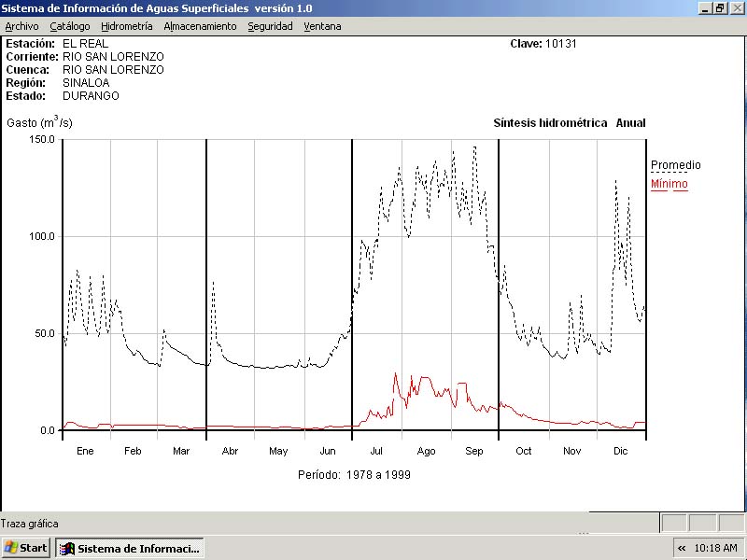Screen dimensions: 747x560
Task: Open the Catálogo menu
Action: tap(70, 26)
